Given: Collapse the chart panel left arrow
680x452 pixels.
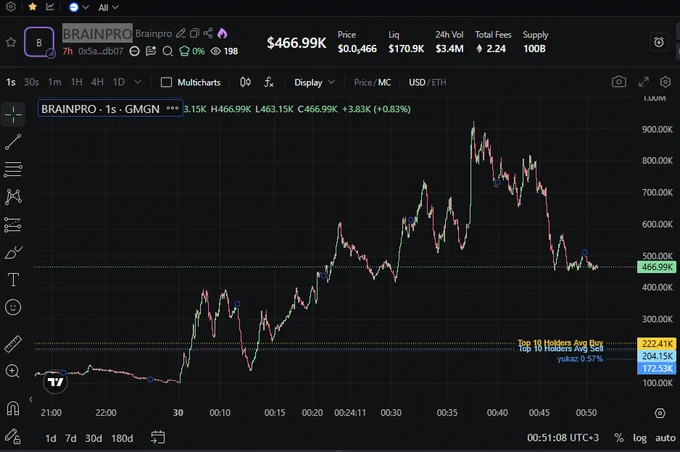Looking at the screenshot, I should coord(31,399).
